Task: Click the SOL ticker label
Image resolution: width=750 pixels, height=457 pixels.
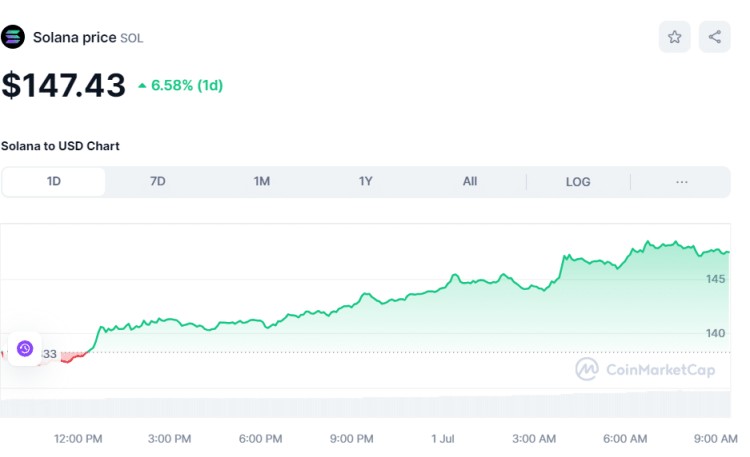Action: 132,38
